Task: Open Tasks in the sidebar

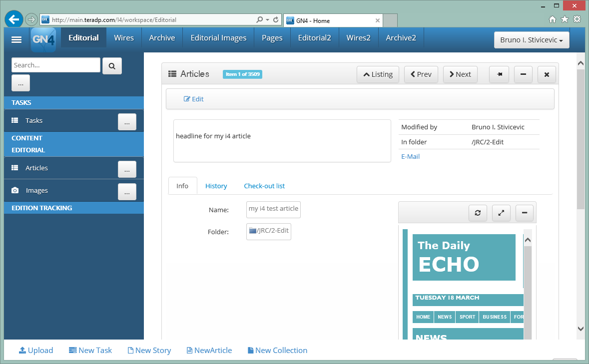Action: (x=34, y=120)
